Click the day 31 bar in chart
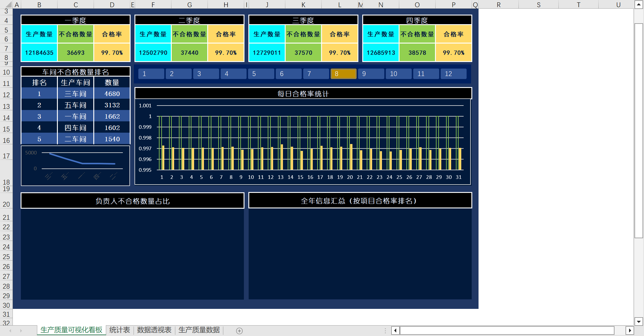This screenshot has width=644, height=336. tap(460, 159)
